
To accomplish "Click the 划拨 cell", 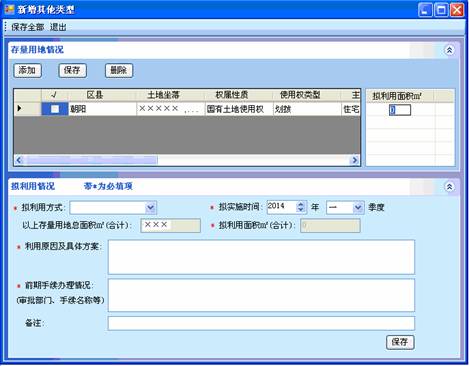I will pos(307,109).
